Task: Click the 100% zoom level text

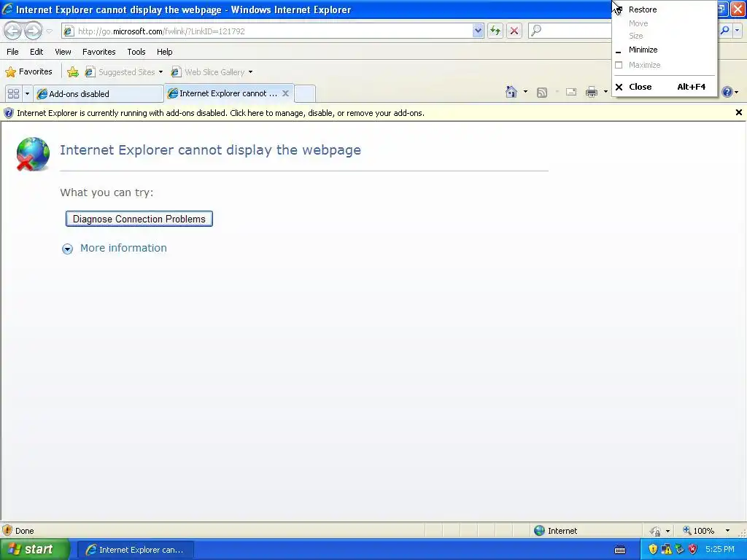Action: tap(704, 531)
